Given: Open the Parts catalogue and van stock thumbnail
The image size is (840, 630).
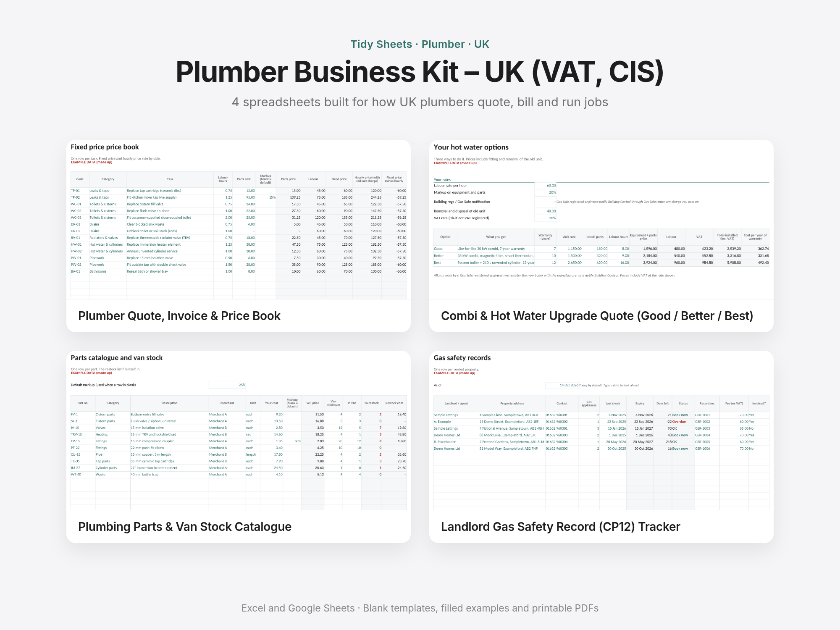Looking at the screenshot, I should point(239,430).
